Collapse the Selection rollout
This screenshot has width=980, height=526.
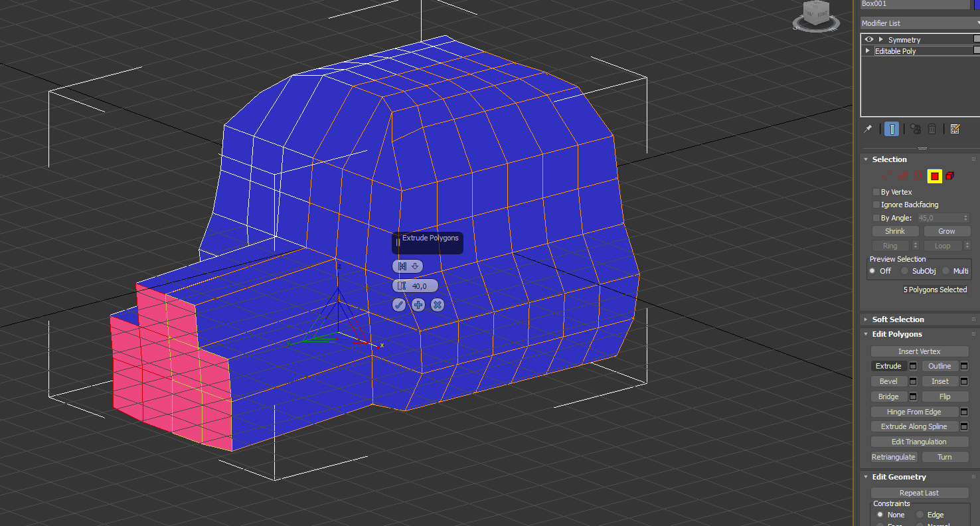866,159
